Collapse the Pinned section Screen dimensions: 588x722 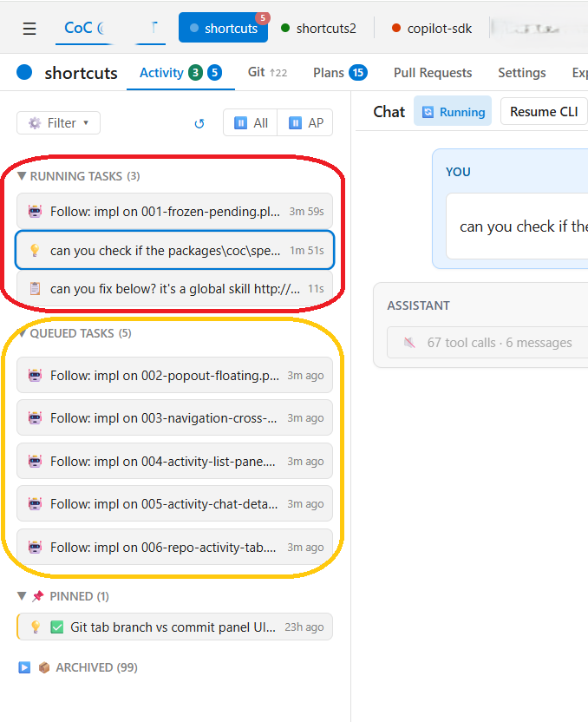[x=22, y=596]
